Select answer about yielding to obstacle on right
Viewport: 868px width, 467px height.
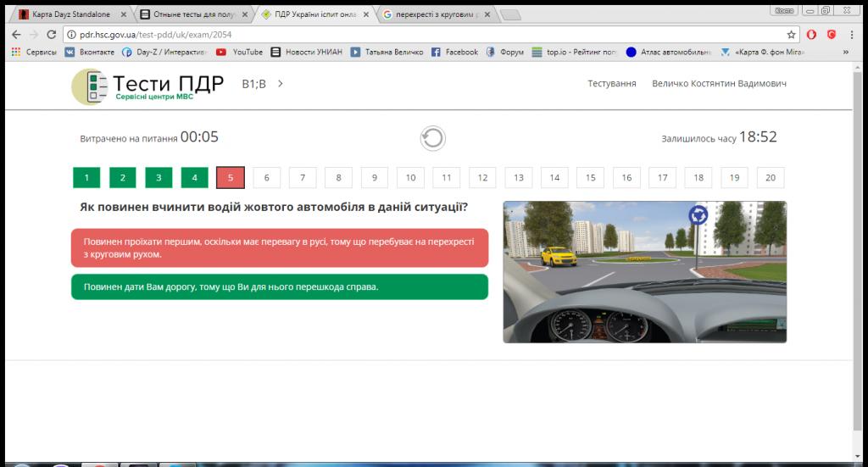pyautogui.click(x=280, y=286)
